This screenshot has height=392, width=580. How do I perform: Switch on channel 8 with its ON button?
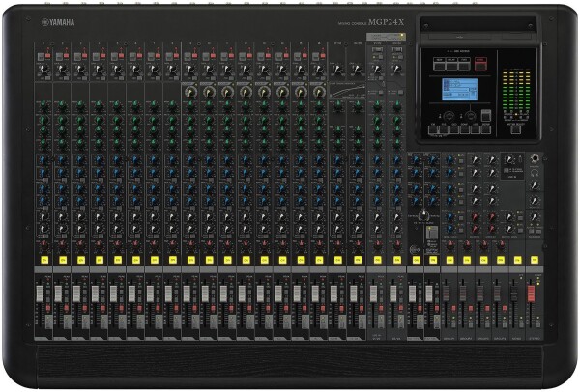click(x=173, y=260)
